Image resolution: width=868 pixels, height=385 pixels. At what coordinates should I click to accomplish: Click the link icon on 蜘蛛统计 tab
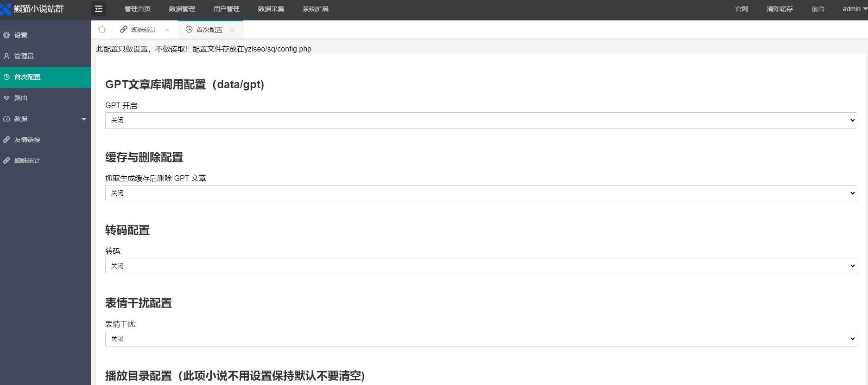point(124,29)
